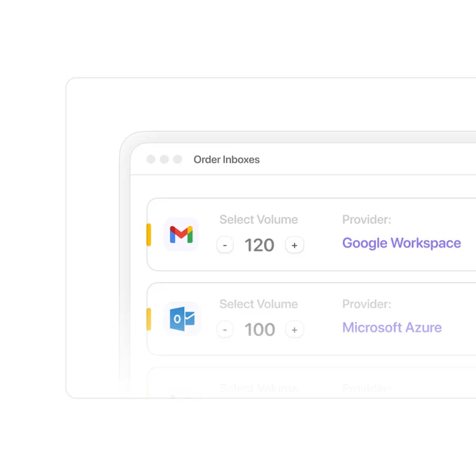Click Provider label above Microsoft Azure

coord(367,304)
